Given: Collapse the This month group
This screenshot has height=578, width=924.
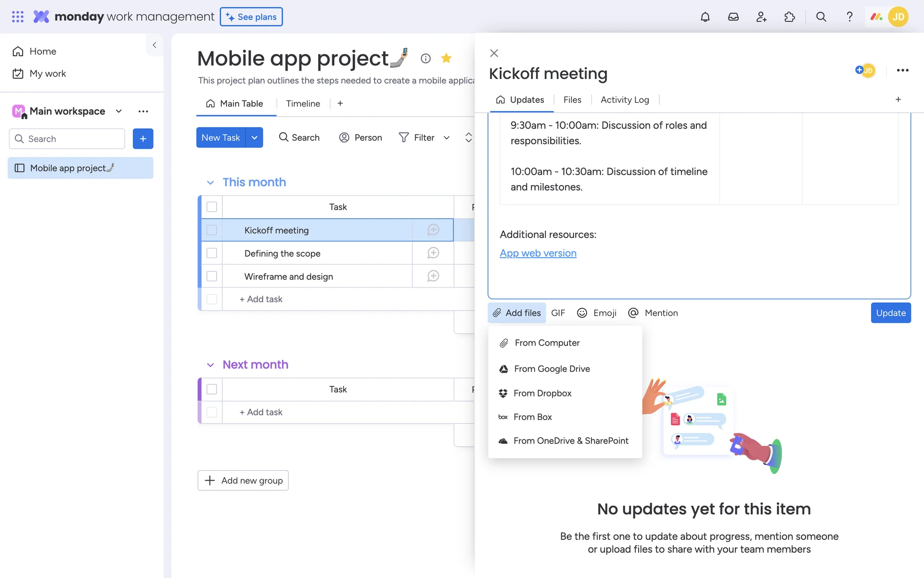Looking at the screenshot, I should (210, 183).
